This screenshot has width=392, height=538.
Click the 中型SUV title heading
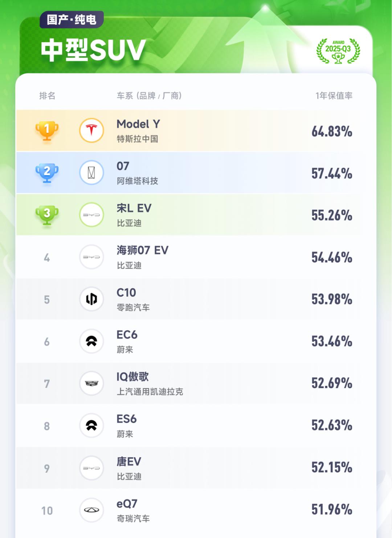point(93,50)
